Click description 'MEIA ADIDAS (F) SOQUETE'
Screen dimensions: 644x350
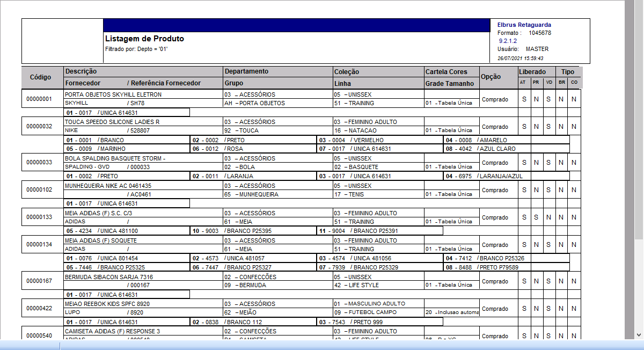pos(101,240)
